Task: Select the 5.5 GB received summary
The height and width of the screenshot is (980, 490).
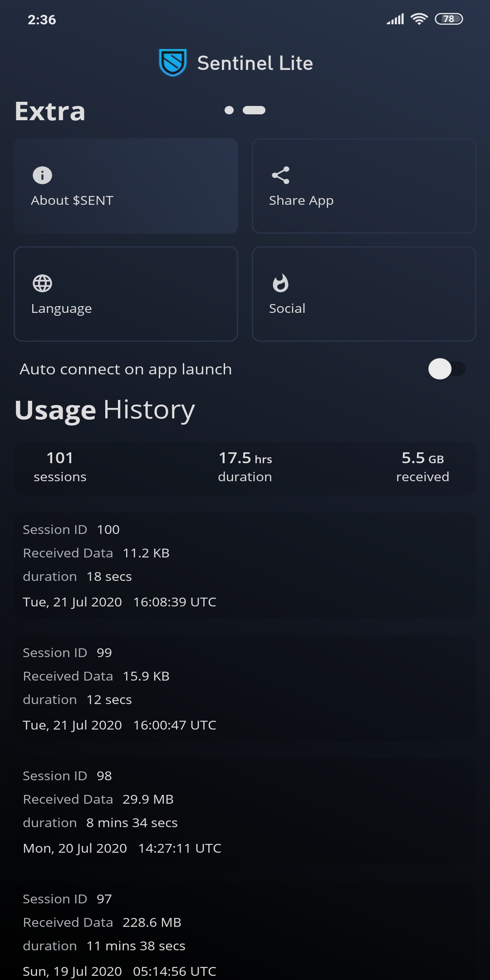Action: pyautogui.click(x=422, y=467)
